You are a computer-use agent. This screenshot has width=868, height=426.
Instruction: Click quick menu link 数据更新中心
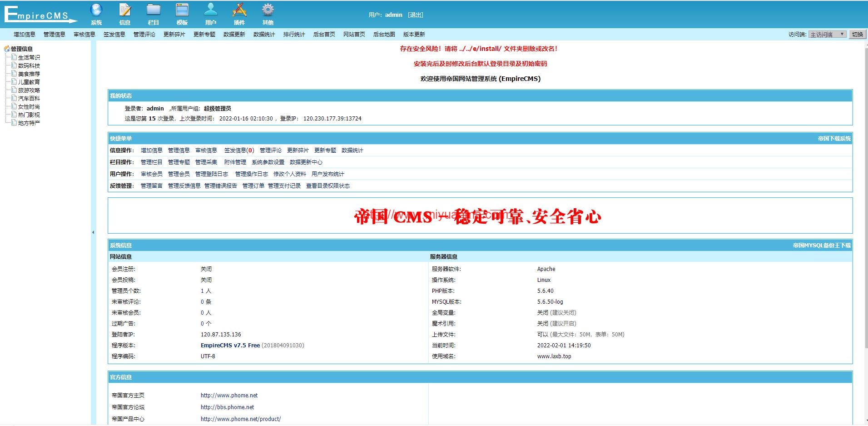(306, 162)
